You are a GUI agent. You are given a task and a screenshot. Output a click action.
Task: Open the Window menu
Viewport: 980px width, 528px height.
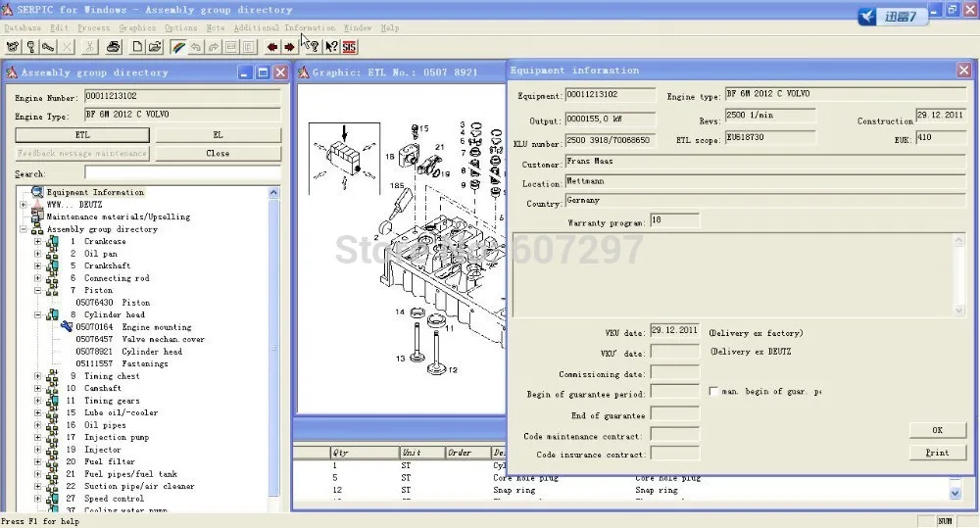coord(358,27)
